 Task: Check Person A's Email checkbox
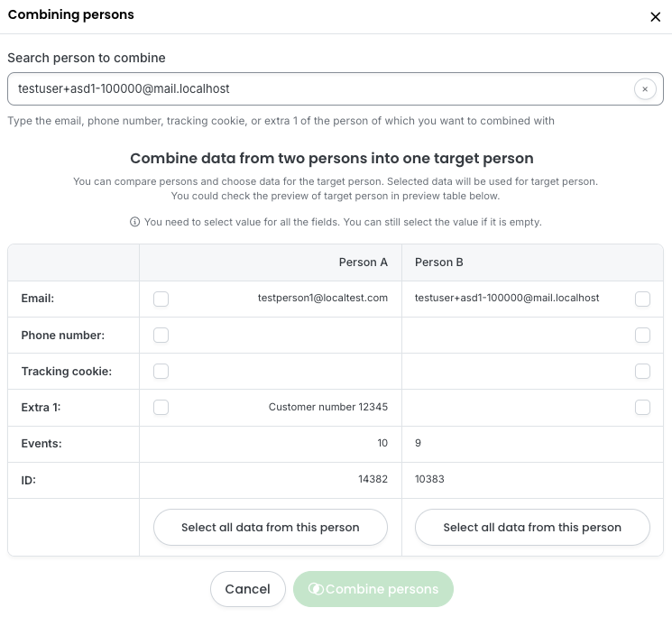(x=161, y=299)
